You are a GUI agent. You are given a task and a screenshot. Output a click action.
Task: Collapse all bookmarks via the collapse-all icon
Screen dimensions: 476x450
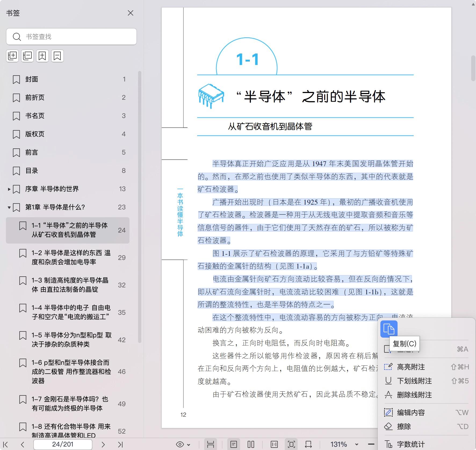[27, 56]
